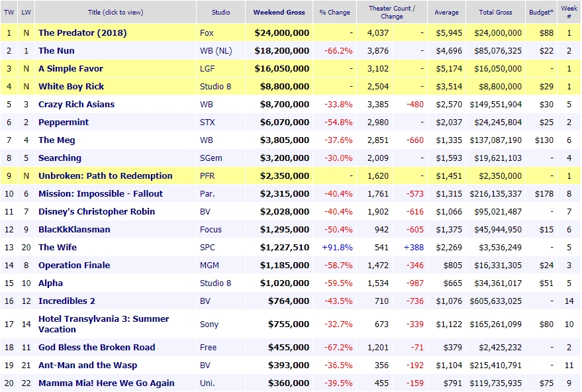Viewport: 582px width, 392px height.
Task: Sort table by Title column header
Action: (x=115, y=12)
